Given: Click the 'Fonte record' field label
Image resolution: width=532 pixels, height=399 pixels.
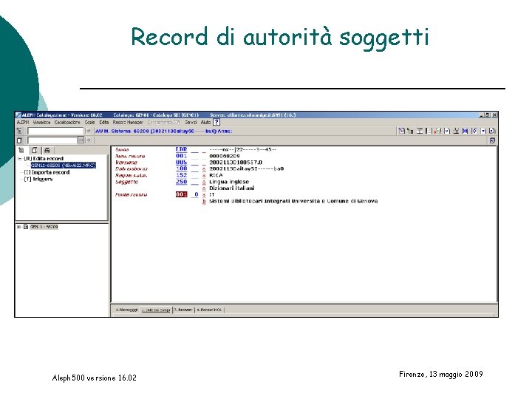Looking at the screenshot, I should [131, 194].
